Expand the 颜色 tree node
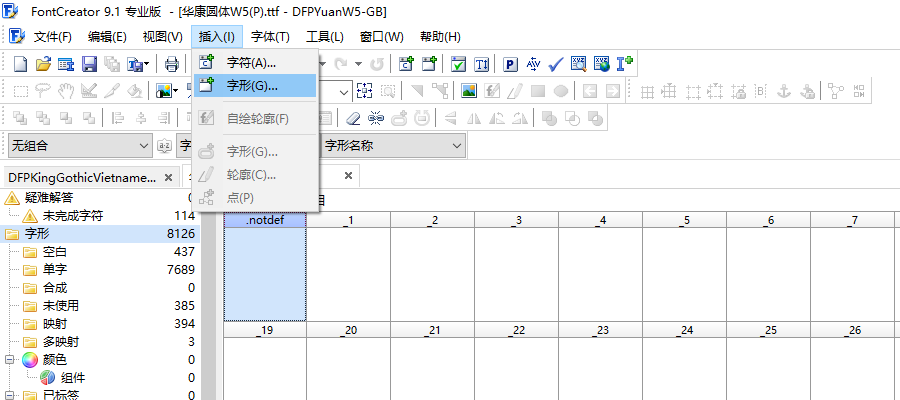 (x=9, y=360)
